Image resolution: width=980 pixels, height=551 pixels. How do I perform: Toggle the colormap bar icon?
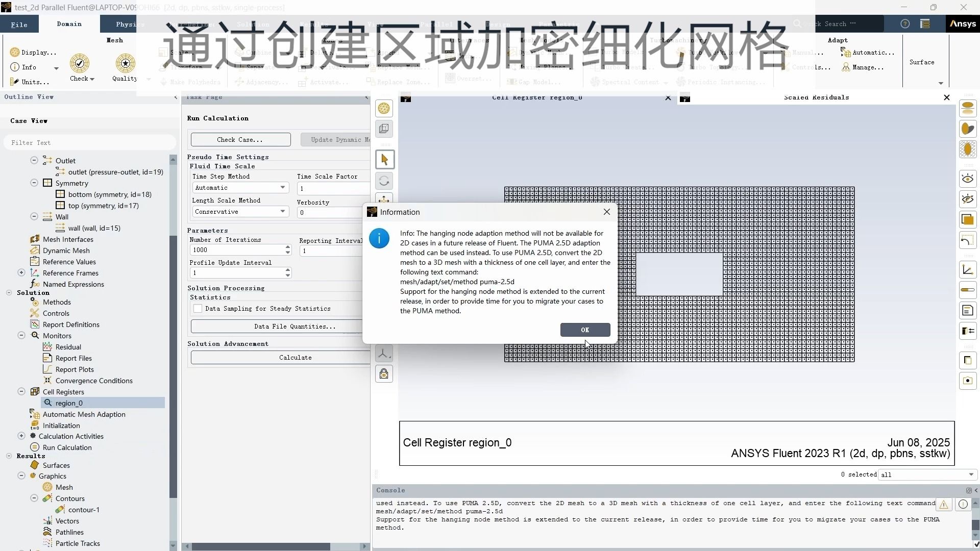point(968,290)
